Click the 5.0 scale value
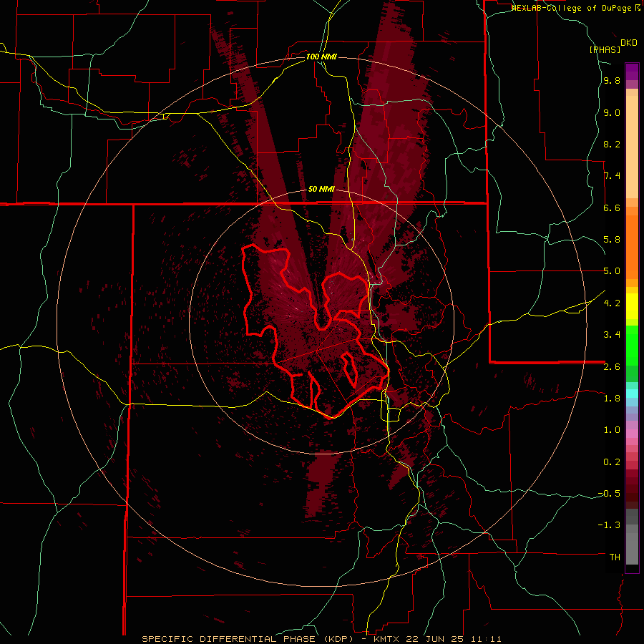 click(x=612, y=271)
